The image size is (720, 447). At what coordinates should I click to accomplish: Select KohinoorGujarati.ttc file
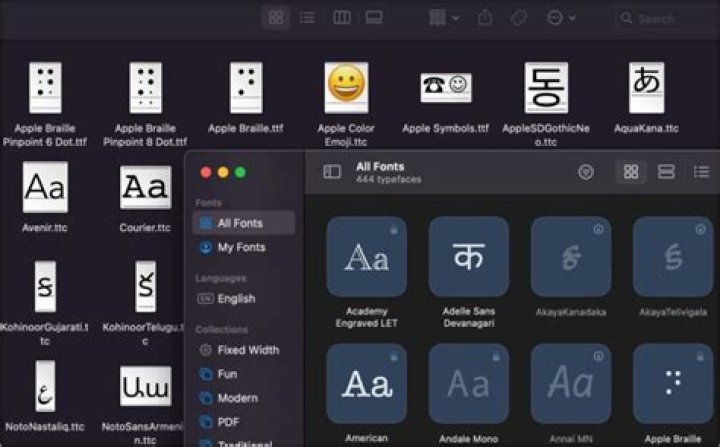[x=45, y=287]
